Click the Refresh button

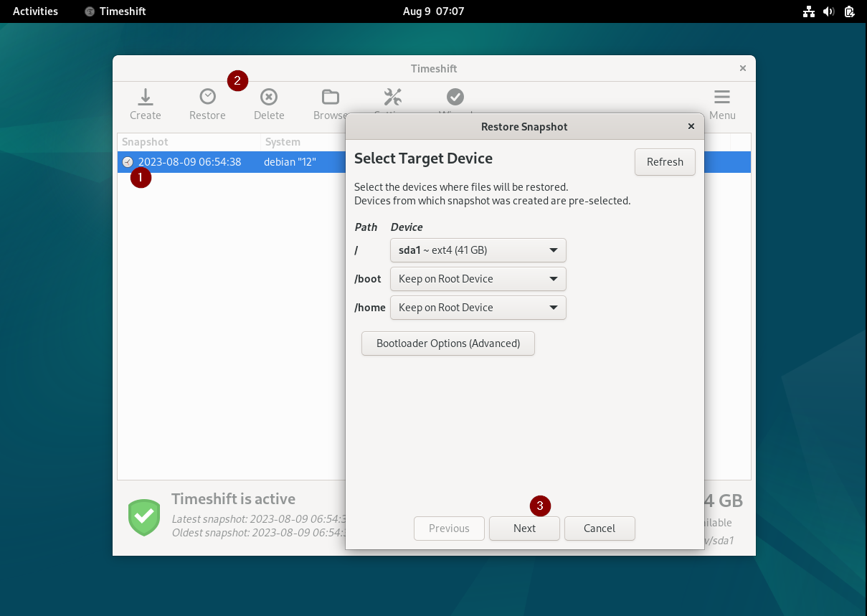point(665,162)
